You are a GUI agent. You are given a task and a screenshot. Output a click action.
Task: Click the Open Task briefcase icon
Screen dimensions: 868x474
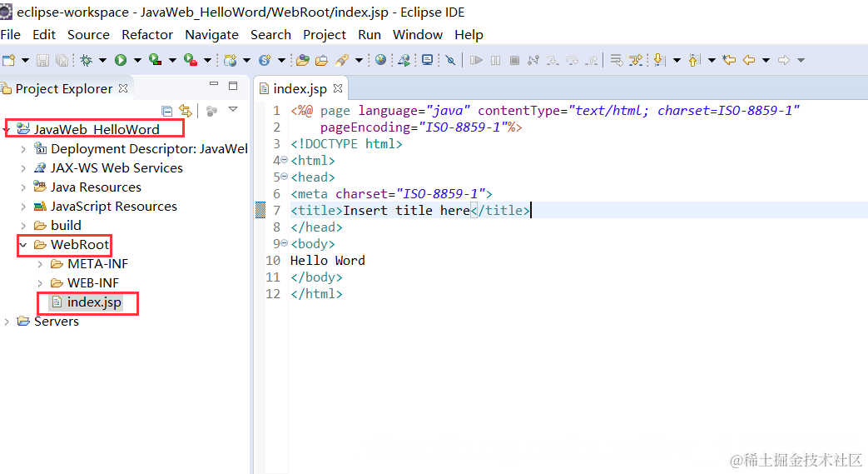point(321,60)
